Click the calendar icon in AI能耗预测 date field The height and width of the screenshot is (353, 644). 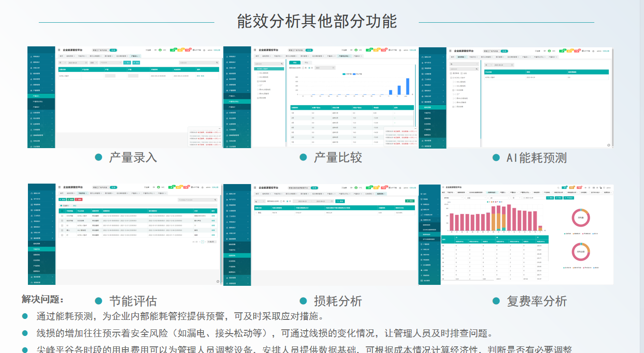pyautogui.click(x=512, y=65)
